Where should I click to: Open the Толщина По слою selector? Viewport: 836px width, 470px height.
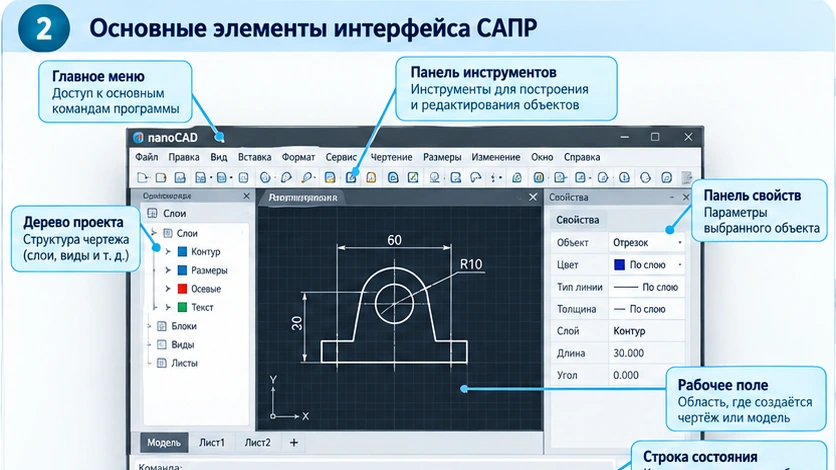tap(647, 309)
